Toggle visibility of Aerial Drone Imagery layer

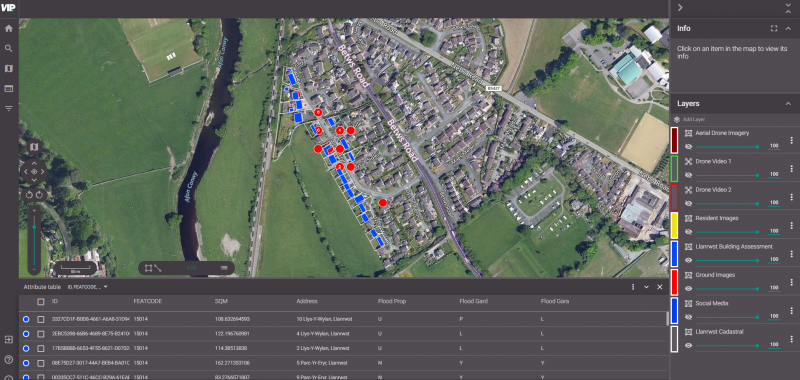(x=688, y=146)
